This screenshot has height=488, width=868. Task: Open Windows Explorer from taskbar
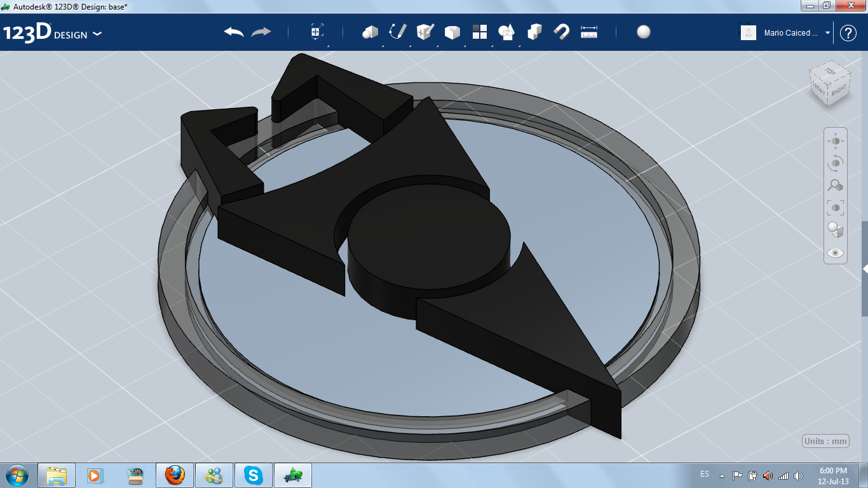(x=57, y=475)
